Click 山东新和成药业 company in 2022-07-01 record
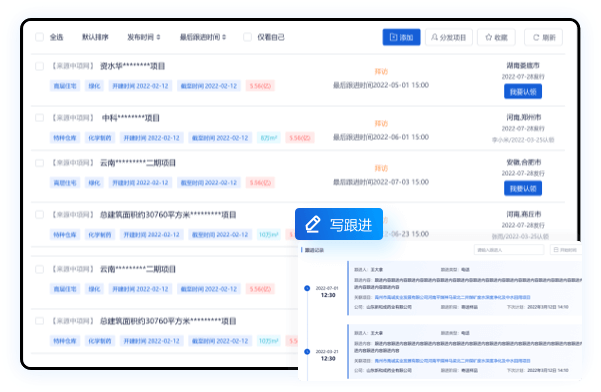Viewport: 601px width, 392px height. [x=389, y=307]
